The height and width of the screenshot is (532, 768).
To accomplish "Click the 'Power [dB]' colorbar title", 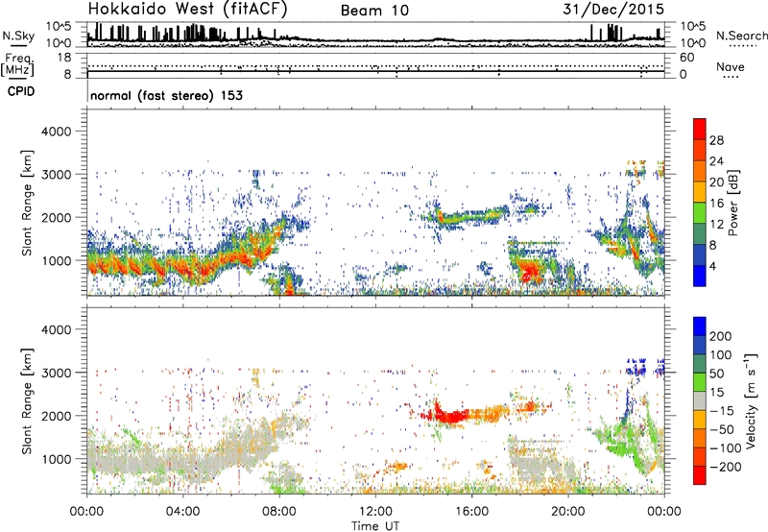I will 733,203.
